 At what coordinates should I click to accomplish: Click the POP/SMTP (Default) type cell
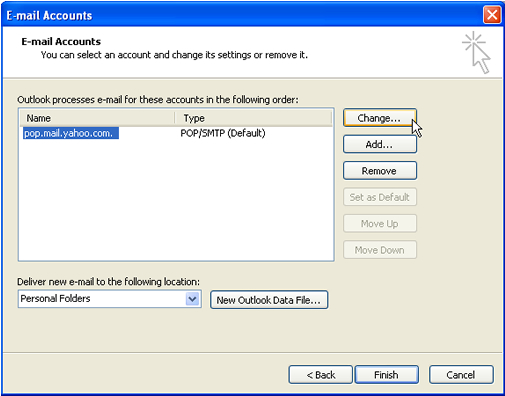point(223,133)
